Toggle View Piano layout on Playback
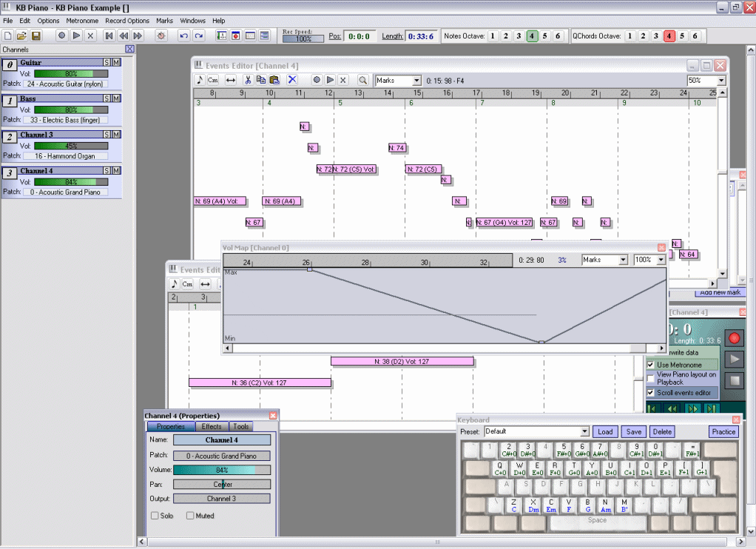Image resolution: width=756 pixels, height=549 pixels. click(x=650, y=378)
